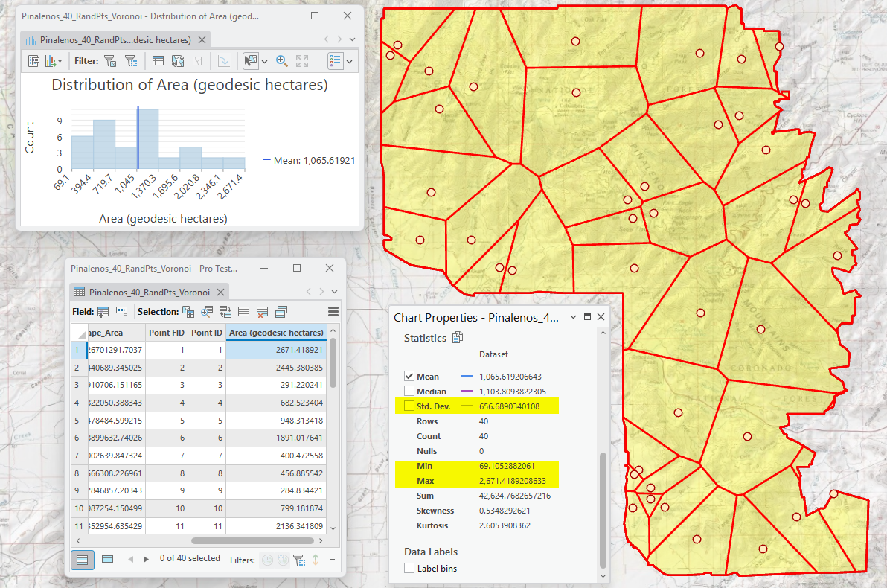Image resolution: width=887 pixels, height=588 pixels.
Task: Click the Select By Attributes icon
Action: (x=188, y=312)
